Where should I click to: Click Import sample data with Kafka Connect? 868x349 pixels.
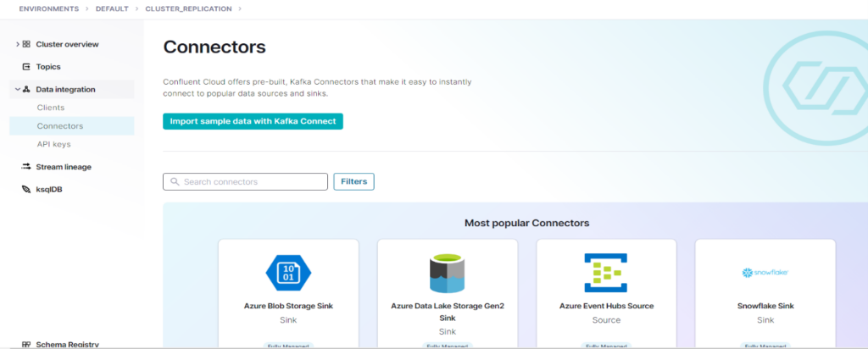point(253,121)
